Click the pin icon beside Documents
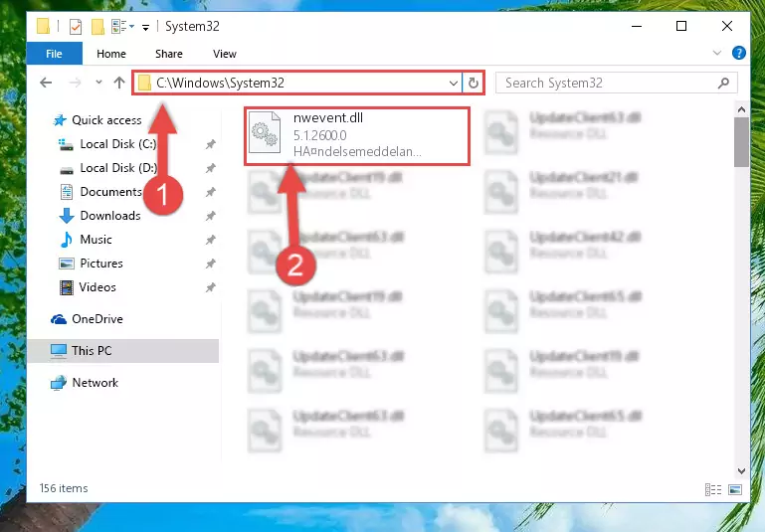This screenshot has height=532, width=765. coord(210,192)
